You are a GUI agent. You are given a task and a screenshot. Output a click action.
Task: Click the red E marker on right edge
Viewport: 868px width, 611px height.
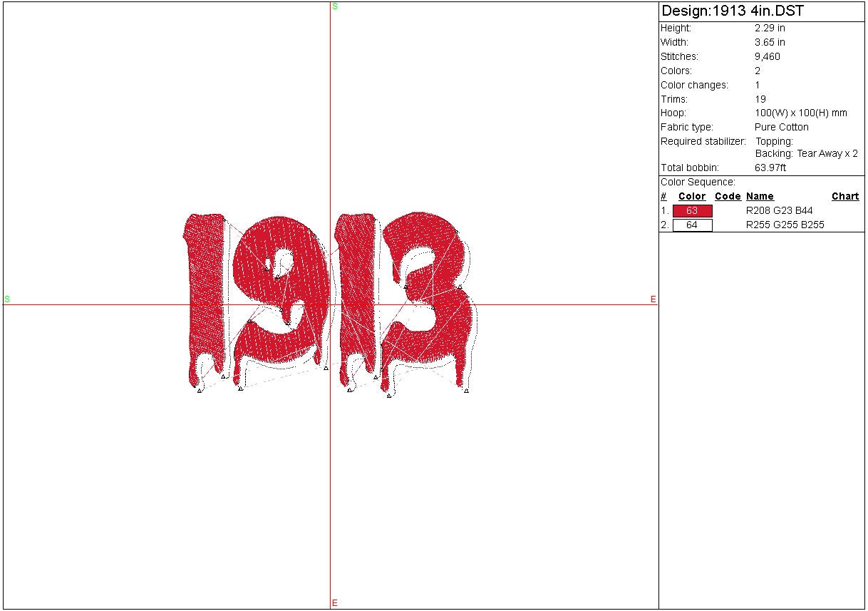tap(653, 300)
